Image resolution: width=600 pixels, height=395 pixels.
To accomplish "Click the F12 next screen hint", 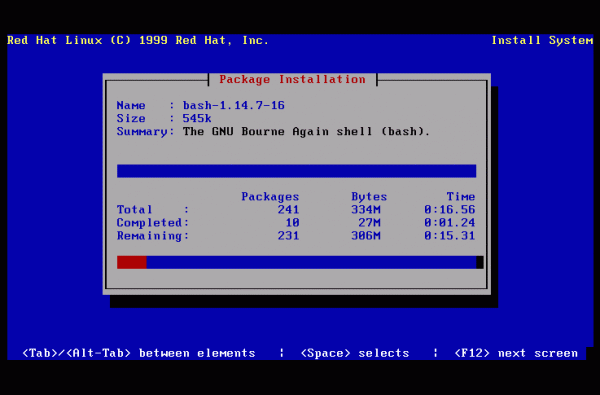I will (516, 353).
